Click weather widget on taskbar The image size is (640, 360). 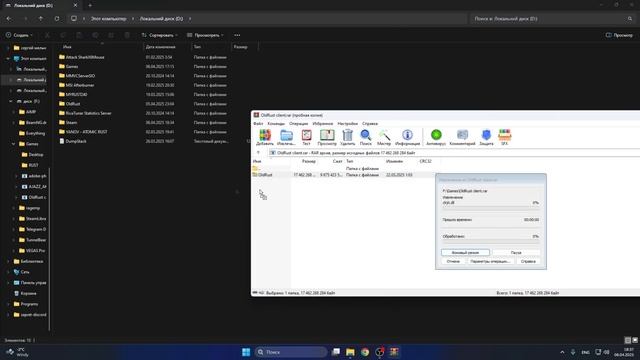pyautogui.click(x=18, y=352)
